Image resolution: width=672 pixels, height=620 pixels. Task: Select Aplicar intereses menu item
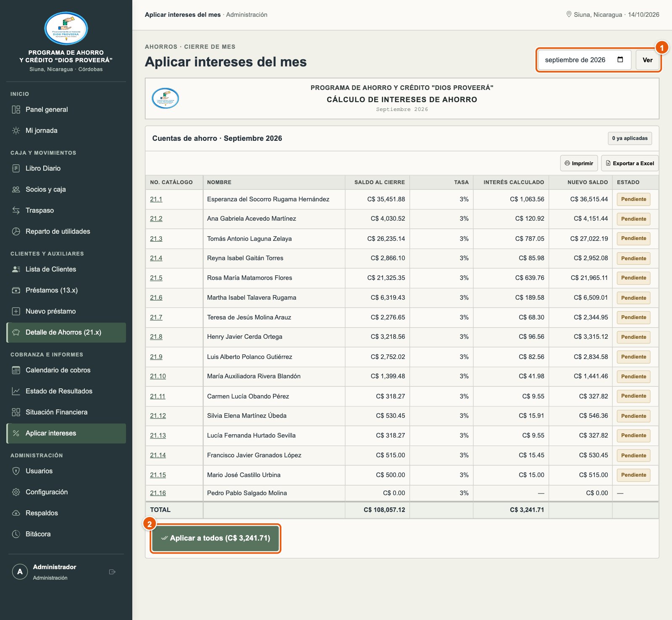pos(66,433)
